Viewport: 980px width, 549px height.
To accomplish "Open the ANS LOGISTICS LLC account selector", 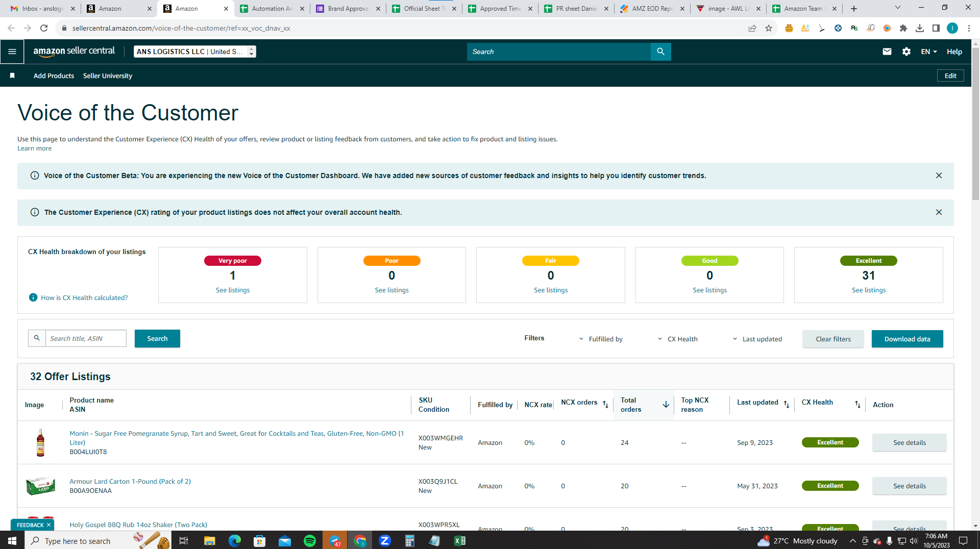I will pyautogui.click(x=194, y=52).
